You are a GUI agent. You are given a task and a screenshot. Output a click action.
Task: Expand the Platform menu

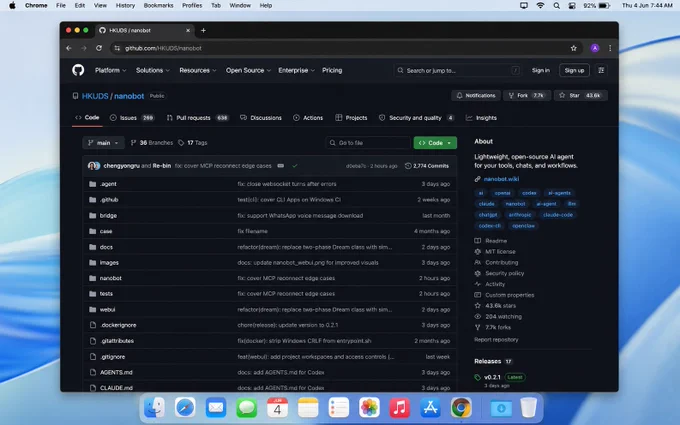click(x=111, y=70)
